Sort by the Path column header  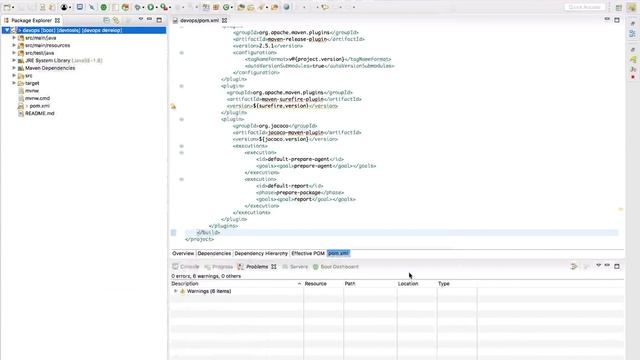tap(370, 284)
